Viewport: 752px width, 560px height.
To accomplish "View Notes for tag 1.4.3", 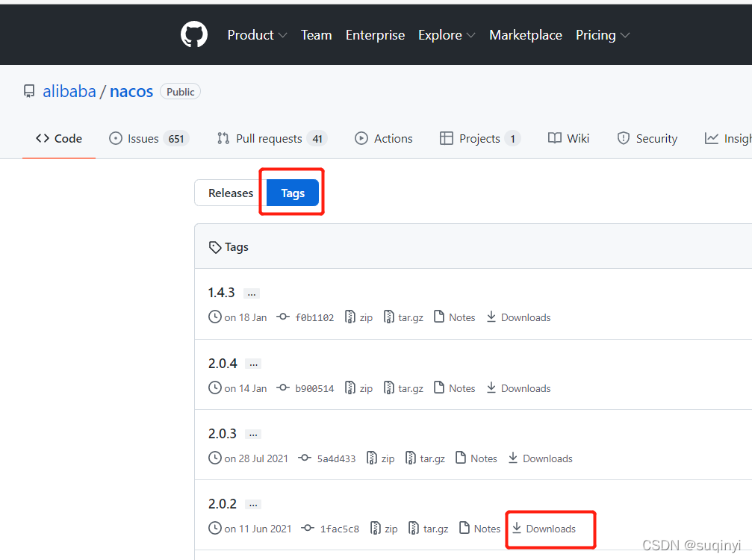I will (454, 317).
